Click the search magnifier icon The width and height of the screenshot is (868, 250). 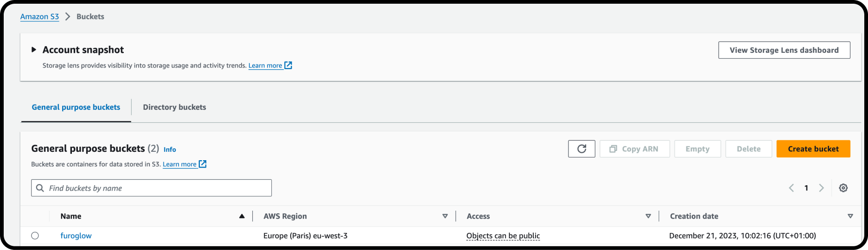[40, 188]
